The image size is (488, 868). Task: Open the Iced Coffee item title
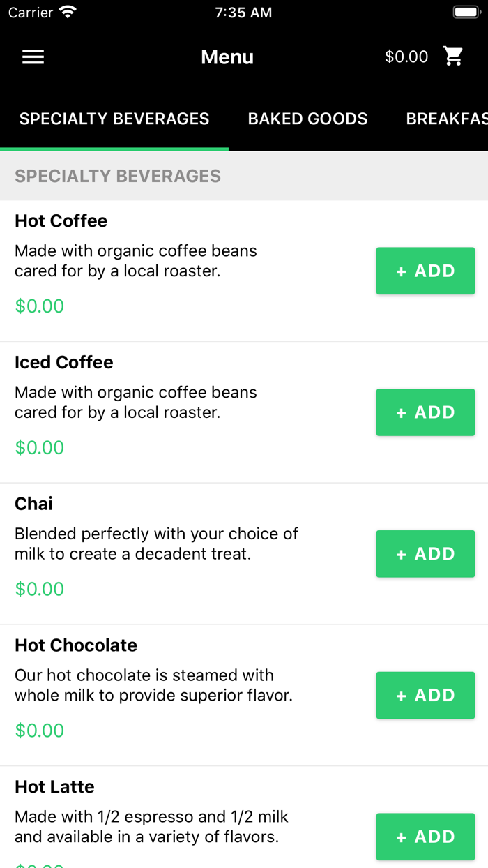pos(64,363)
